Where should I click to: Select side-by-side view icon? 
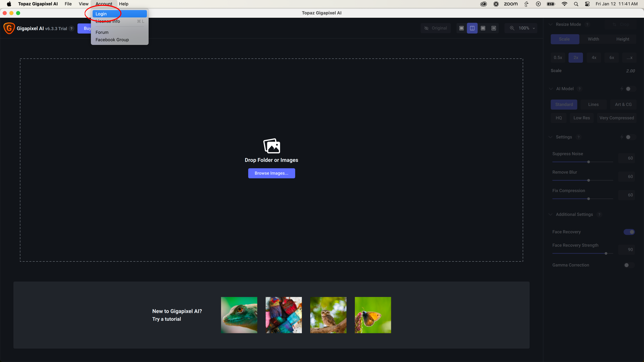483,28
